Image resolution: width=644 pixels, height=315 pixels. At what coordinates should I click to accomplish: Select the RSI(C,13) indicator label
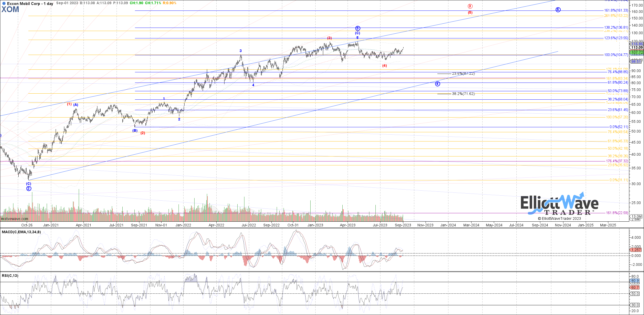(x=10, y=276)
